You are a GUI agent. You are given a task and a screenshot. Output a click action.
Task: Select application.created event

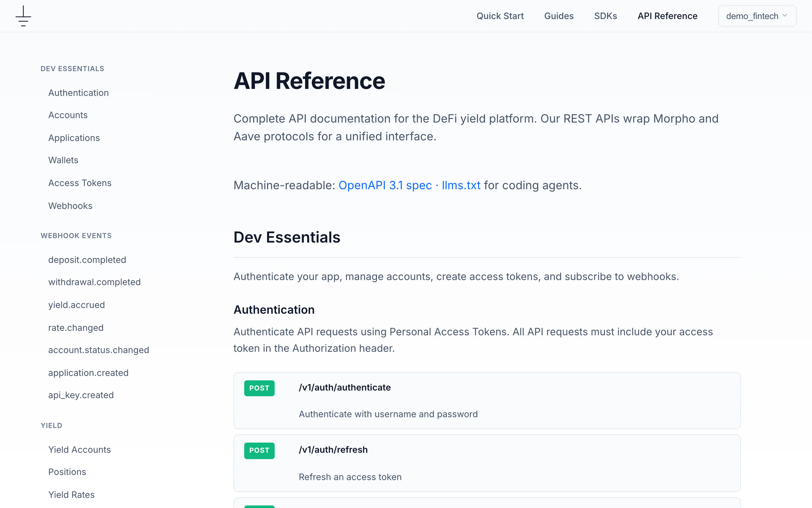88,373
